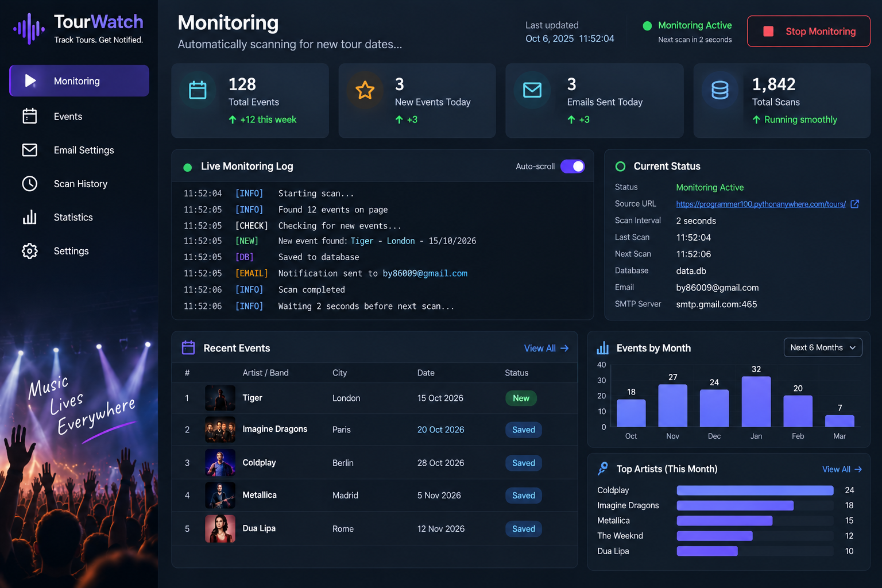This screenshot has height=588, width=882.
Task: Click the Email Settings envelope icon in sidebar
Action: point(30,150)
